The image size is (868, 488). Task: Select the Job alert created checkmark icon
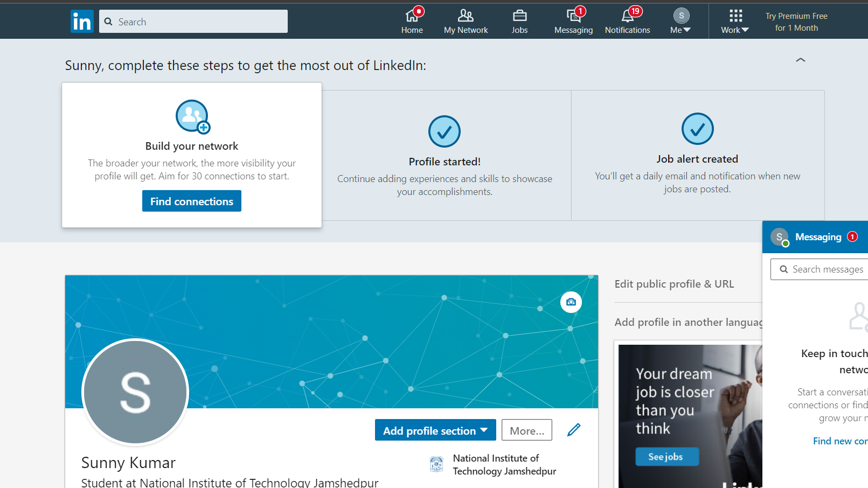click(698, 129)
